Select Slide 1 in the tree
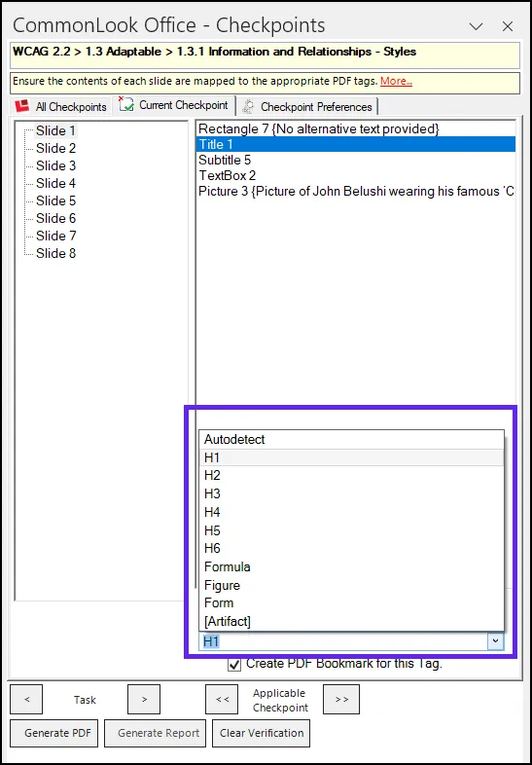The height and width of the screenshot is (765, 532). pos(55,130)
